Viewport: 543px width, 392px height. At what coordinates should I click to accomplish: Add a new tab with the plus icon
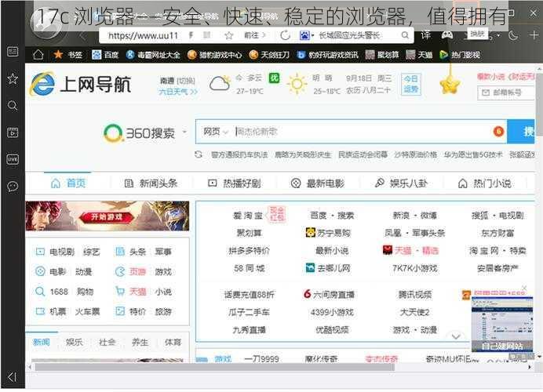[x=534, y=35]
